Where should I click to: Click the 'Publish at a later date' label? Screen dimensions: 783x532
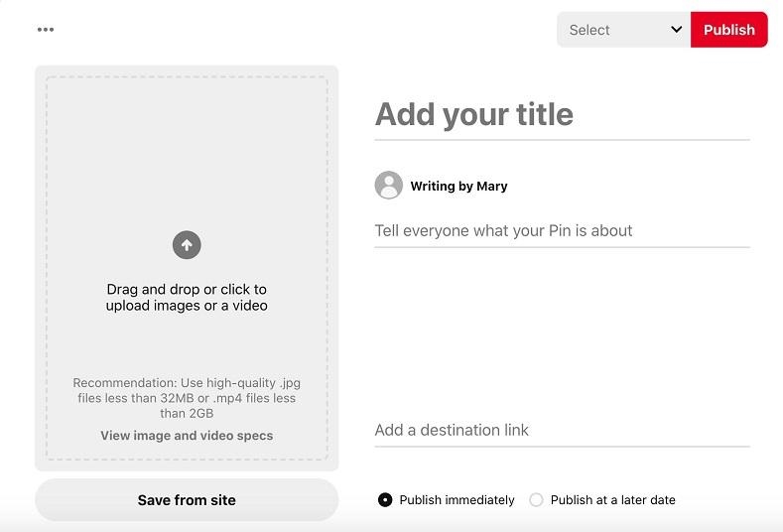point(612,500)
